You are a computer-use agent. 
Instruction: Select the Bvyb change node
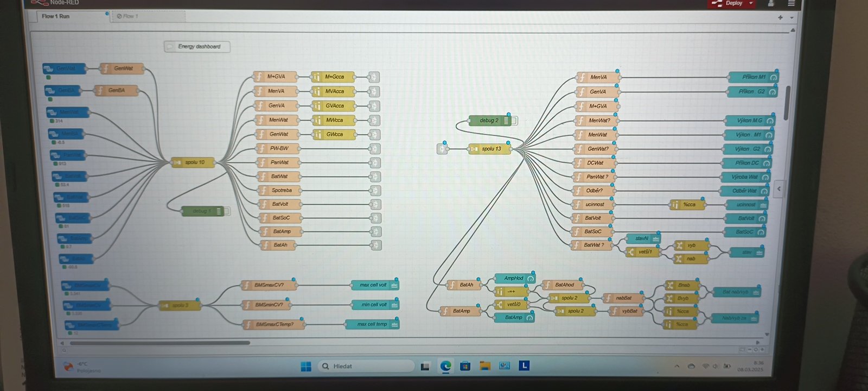pyautogui.click(x=680, y=298)
